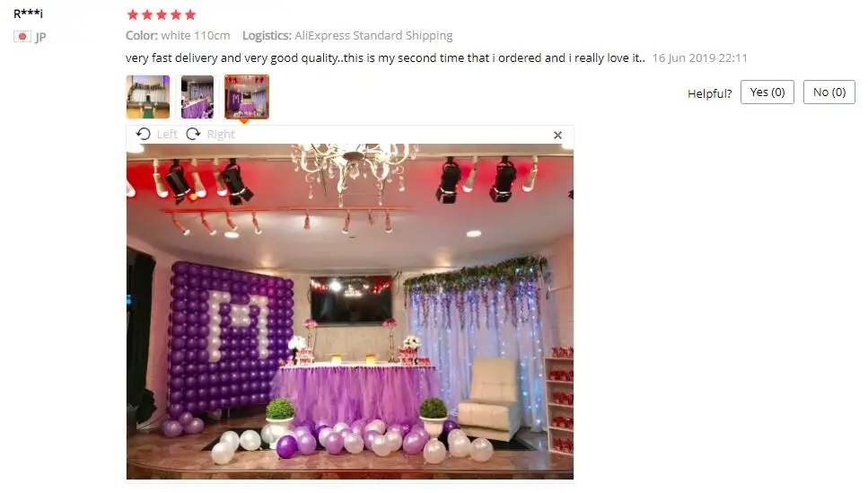Click the first rating star
Screen dimensions: 868x493
(133, 14)
